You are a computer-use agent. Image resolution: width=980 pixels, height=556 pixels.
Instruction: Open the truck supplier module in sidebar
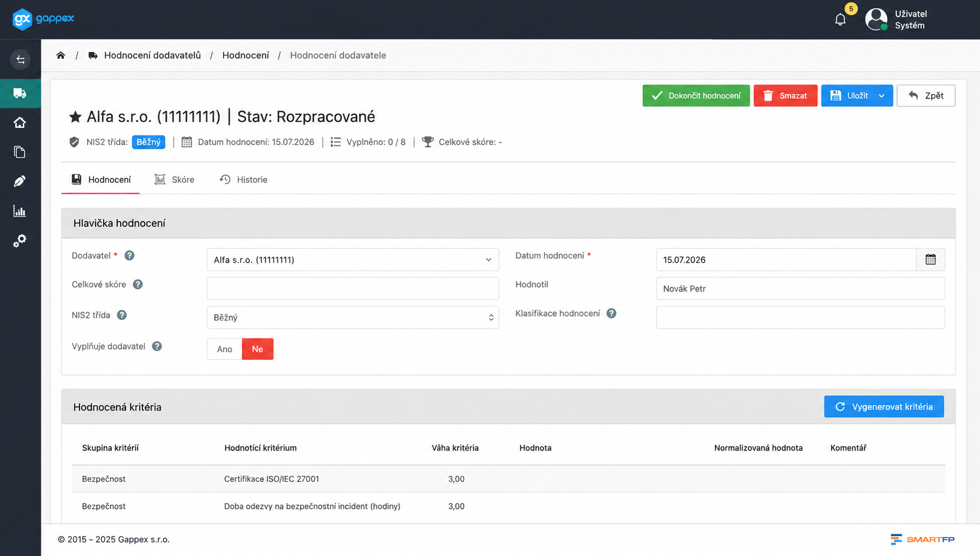tap(20, 93)
